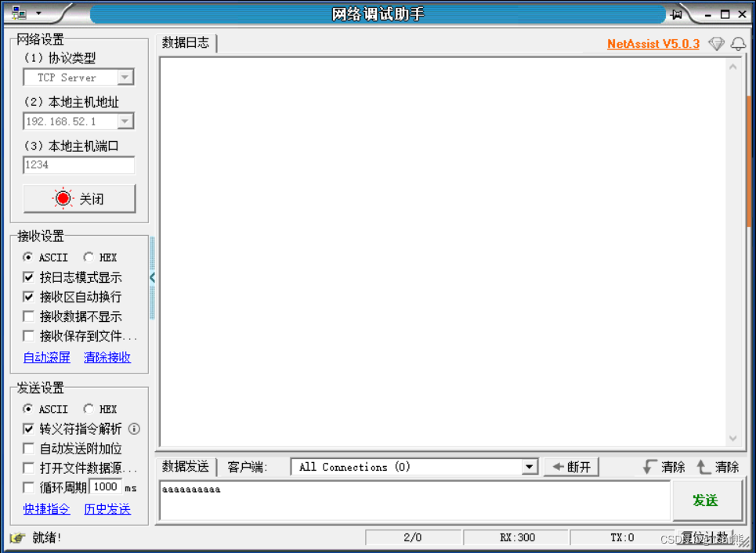Click inside the empty data log area
This screenshot has height=553, width=756.
point(443,251)
